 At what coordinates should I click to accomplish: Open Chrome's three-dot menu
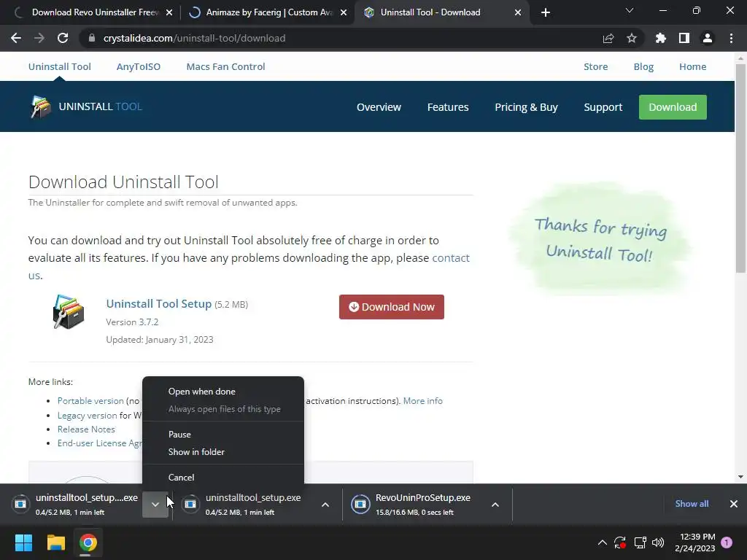point(731,38)
